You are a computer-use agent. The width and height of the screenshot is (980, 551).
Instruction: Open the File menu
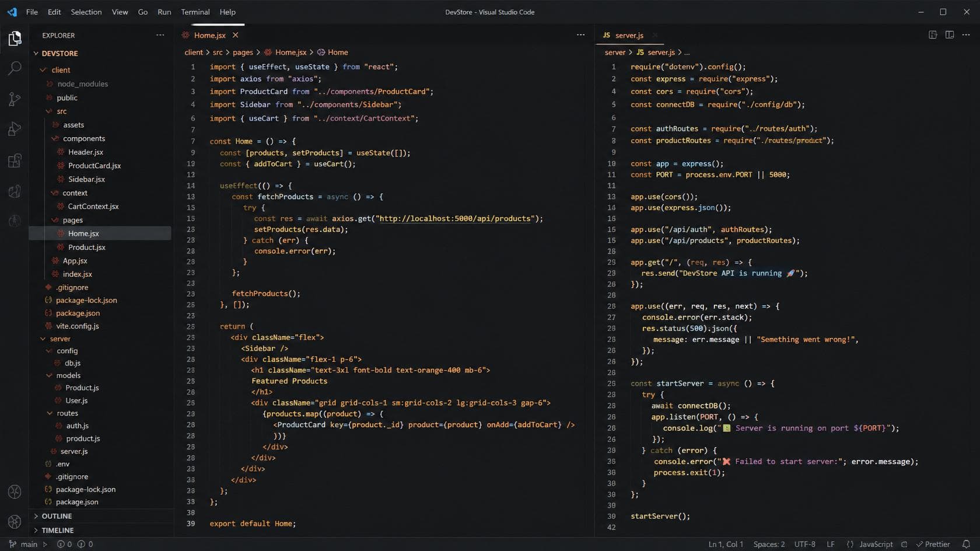[x=32, y=12]
